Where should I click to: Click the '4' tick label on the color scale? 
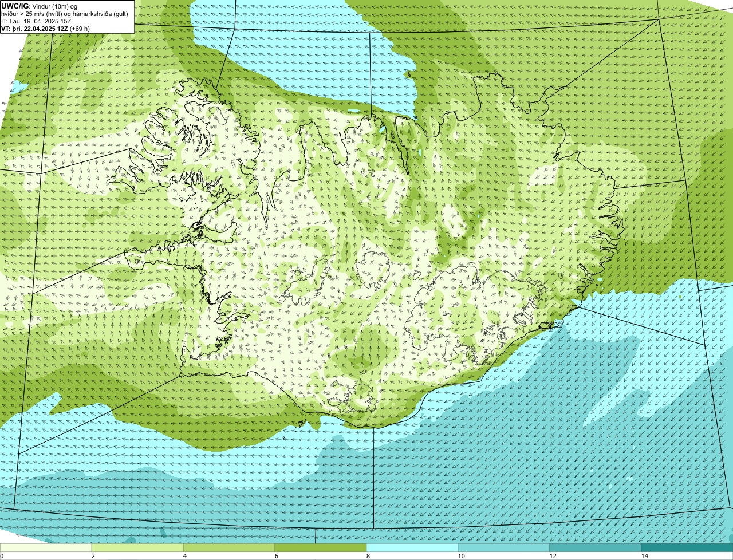(x=184, y=556)
